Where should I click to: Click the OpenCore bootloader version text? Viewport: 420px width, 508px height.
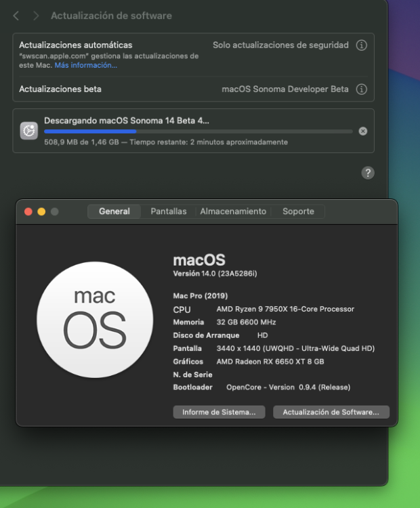(288, 387)
